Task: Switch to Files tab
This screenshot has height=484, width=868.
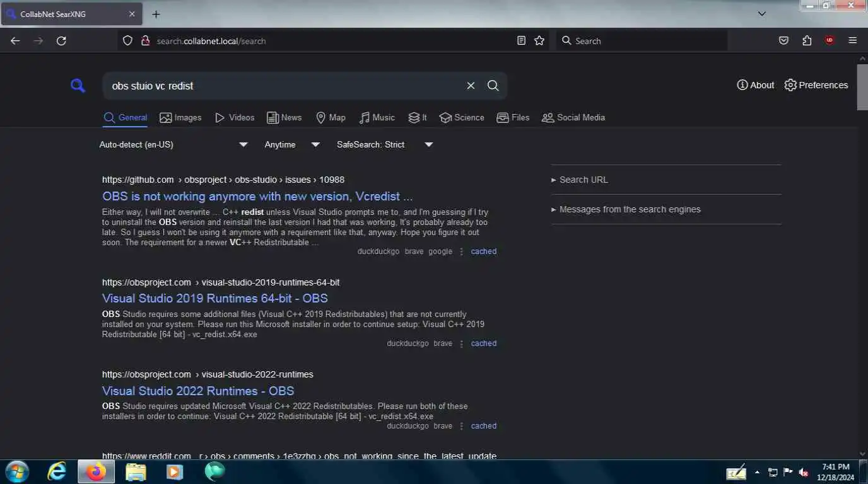Action: tap(513, 118)
